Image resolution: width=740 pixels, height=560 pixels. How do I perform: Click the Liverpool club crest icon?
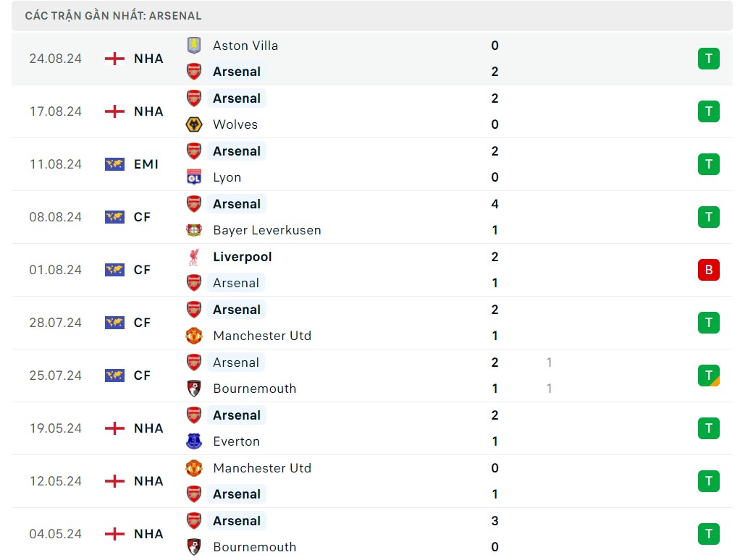(193, 257)
